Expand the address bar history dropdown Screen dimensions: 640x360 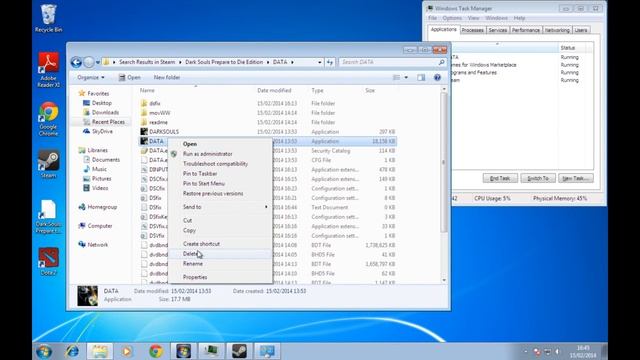click(320, 62)
